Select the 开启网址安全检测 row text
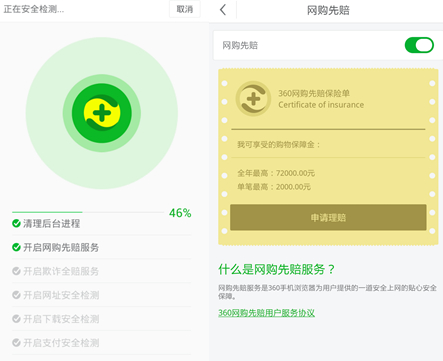 [61, 295]
